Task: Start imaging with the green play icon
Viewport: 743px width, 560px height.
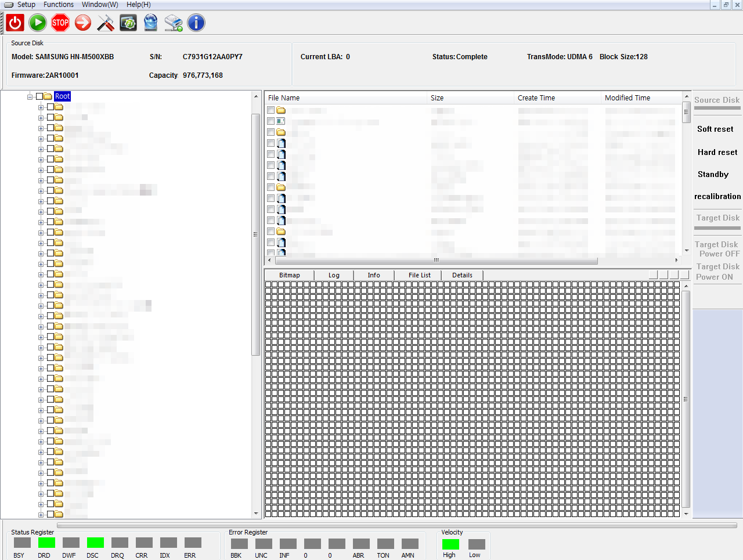Action: click(35, 23)
